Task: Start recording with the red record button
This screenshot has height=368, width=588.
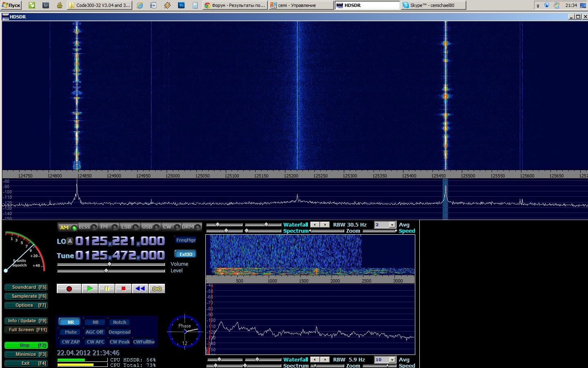Action: point(69,289)
